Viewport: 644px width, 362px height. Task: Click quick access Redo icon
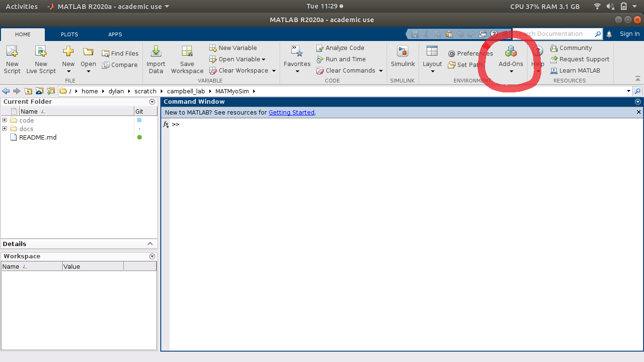[x=471, y=34]
